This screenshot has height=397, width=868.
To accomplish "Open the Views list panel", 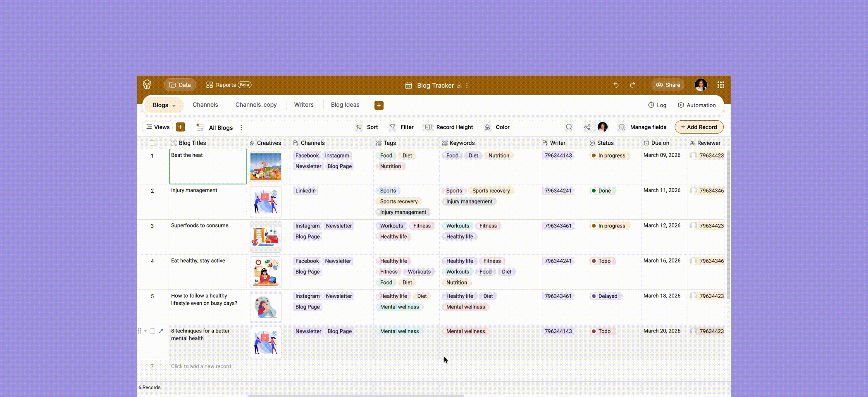I will coord(157,127).
